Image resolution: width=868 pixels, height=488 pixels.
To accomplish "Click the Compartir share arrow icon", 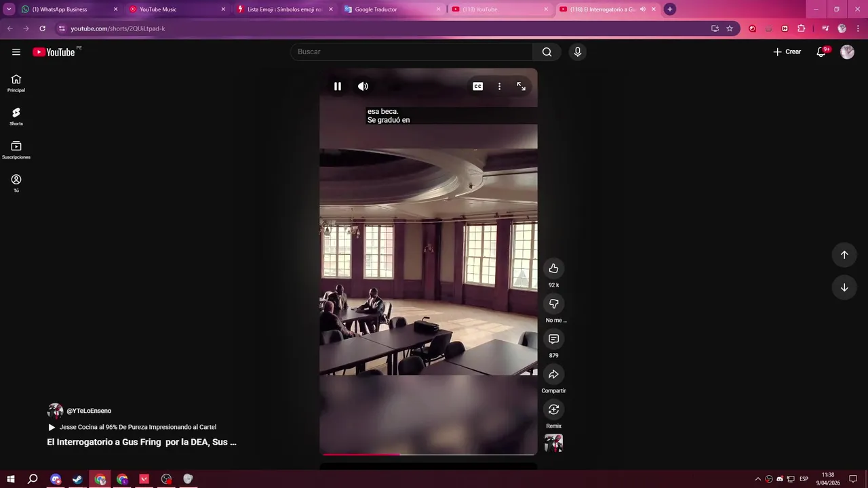I will coord(554,374).
